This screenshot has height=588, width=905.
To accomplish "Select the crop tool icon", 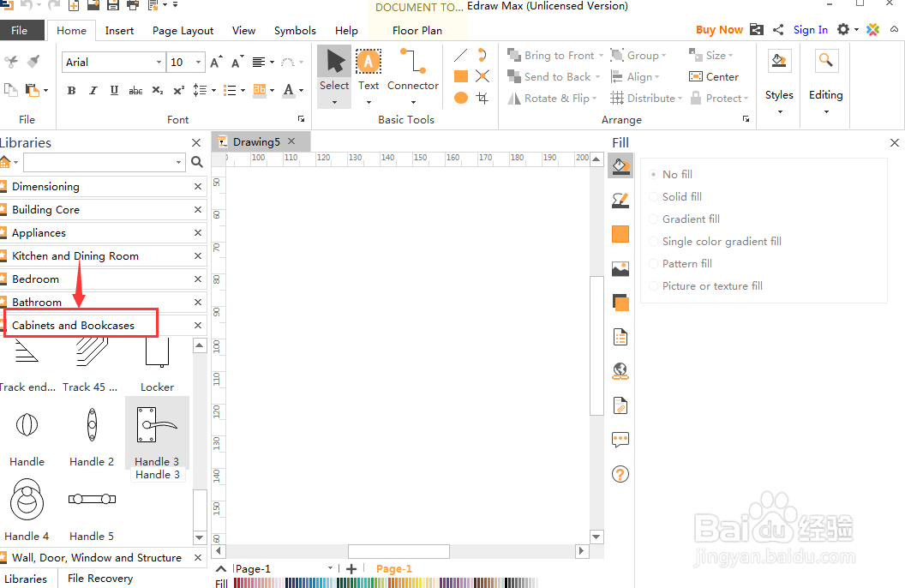I will 482,98.
